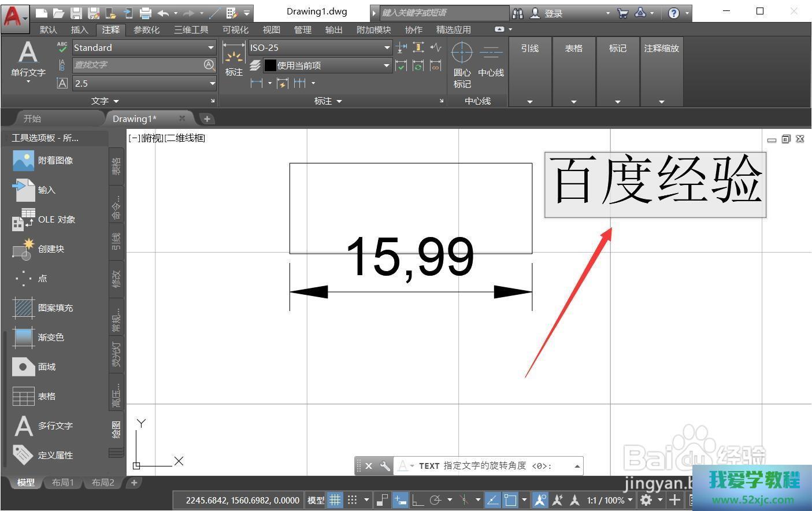This screenshot has width=812, height=511.
Task: Click the 中心线 centerline icon
Action: point(491,54)
